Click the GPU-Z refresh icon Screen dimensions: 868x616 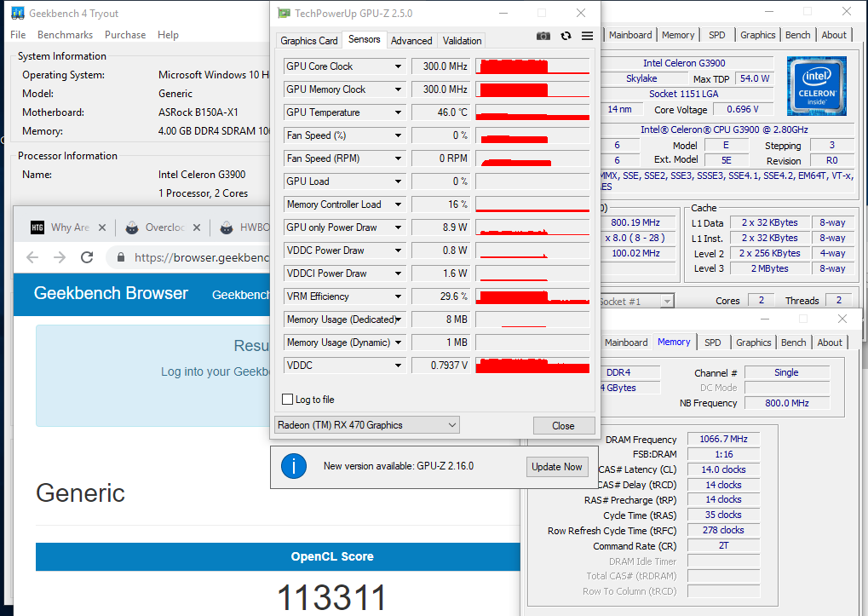(x=566, y=36)
